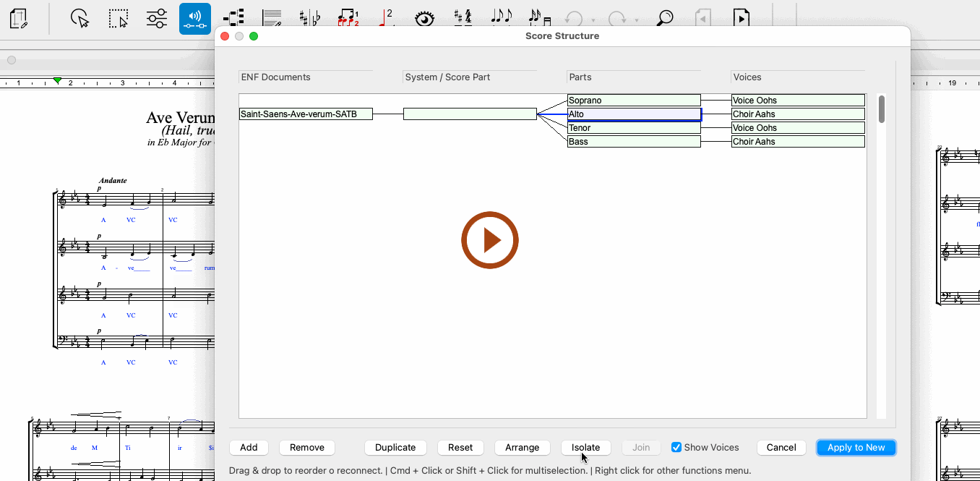
Task: Open the time signature tool icon
Action: click(x=463, y=18)
